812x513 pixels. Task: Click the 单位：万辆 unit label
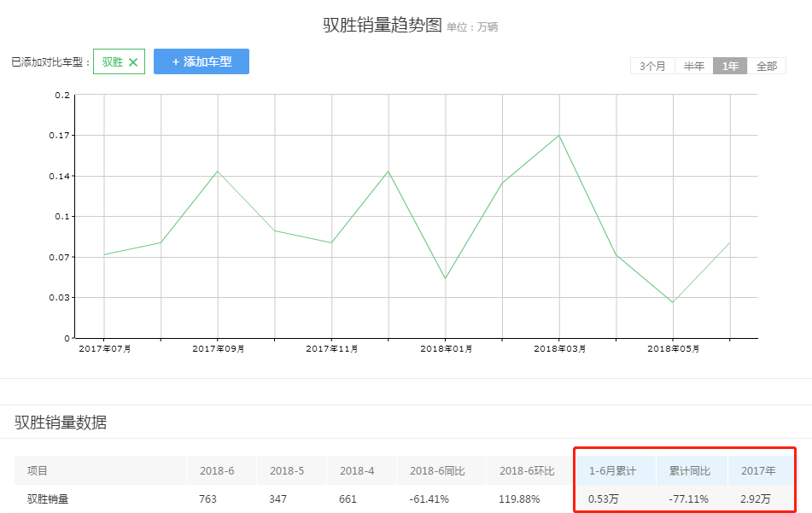point(472,27)
